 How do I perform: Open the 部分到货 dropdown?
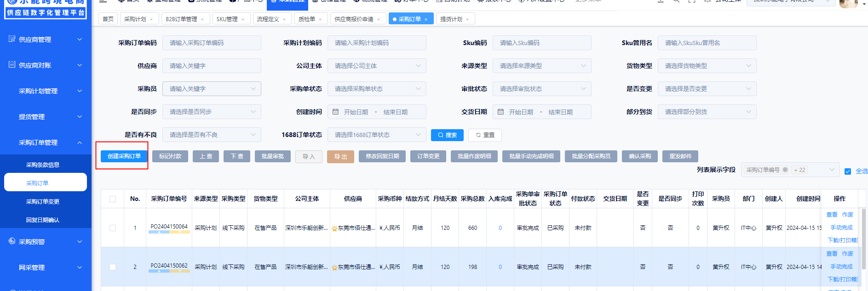coord(707,112)
